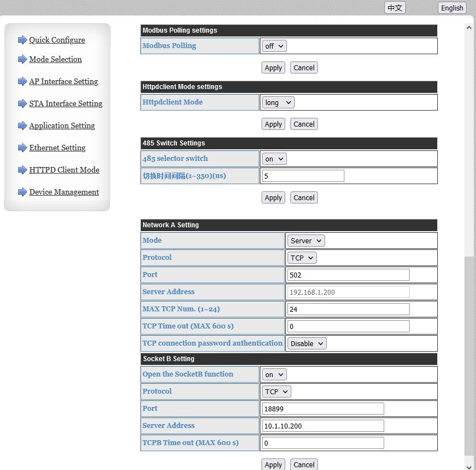Image resolution: width=476 pixels, height=470 pixels.
Task: Click the switch time interval input field
Action: (x=303, y=176)
